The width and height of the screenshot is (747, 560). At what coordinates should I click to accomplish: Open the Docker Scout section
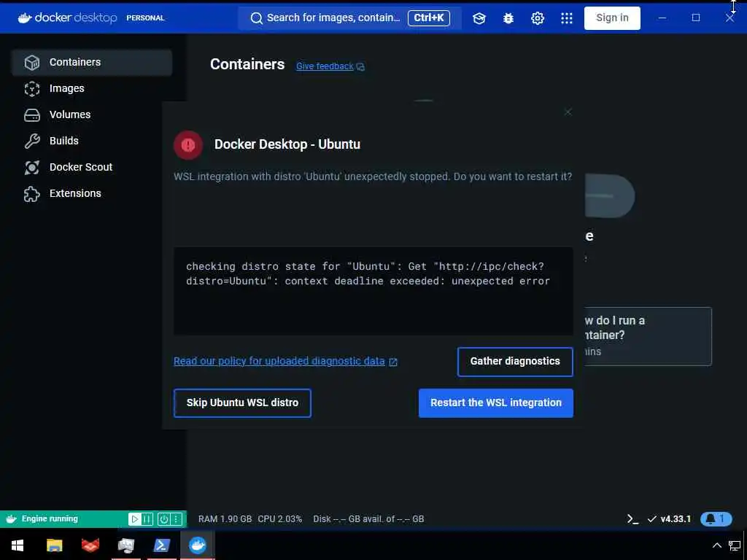click(92, 167)
